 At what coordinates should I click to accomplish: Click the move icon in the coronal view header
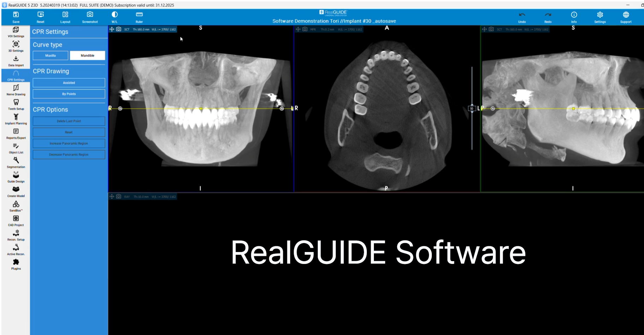pyautogui.click(x=112, y=29)
